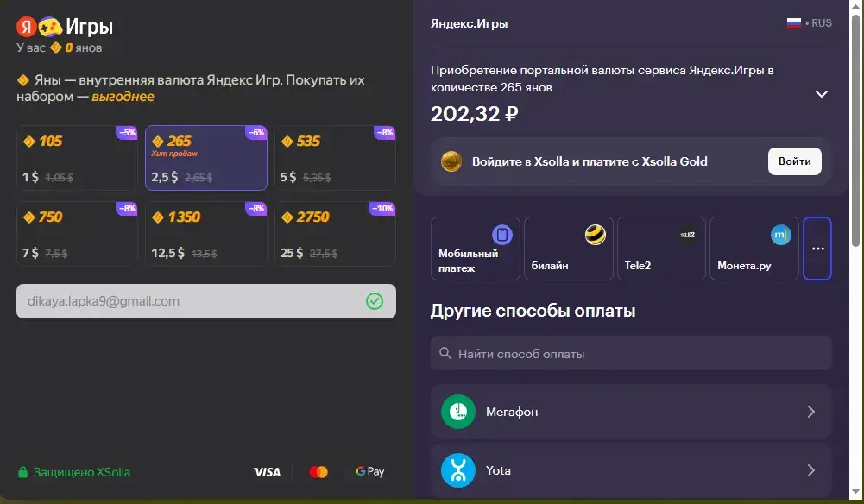Screen dimensions: 864x504
Task: Click the mobile payment phone icon
Action: tap(502, 236)
